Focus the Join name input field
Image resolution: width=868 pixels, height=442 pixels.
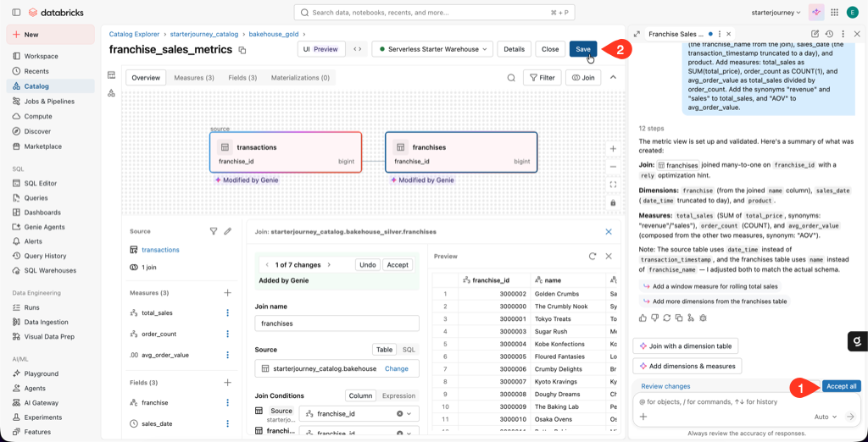[337, 323]
